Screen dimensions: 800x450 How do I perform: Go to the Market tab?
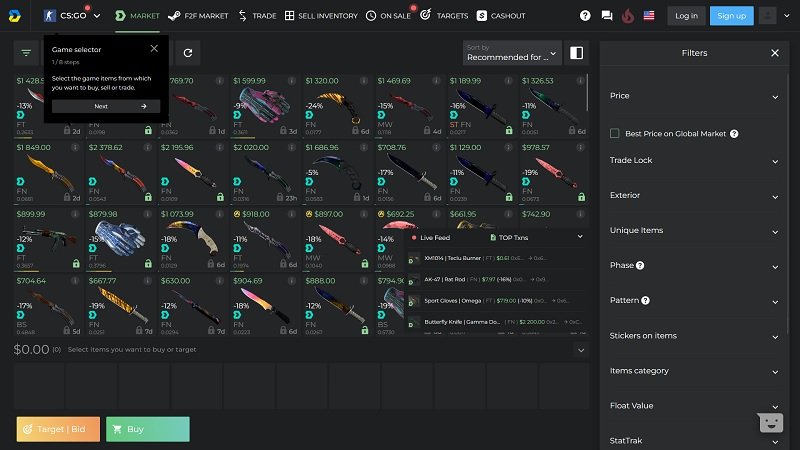(x=137, y=16)
